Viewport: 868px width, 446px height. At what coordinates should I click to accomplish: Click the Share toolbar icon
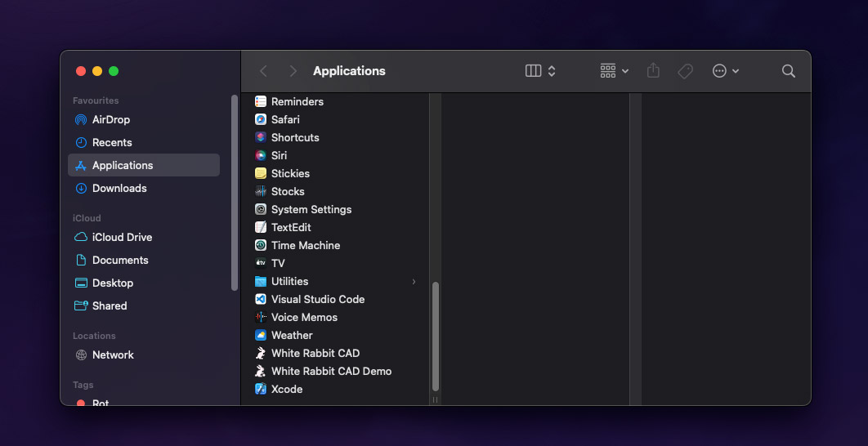pyautogui.click(x=653, y=70)
